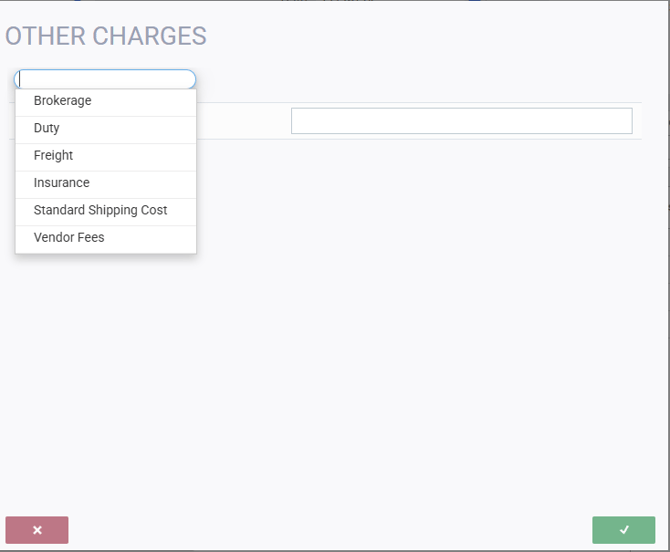This screenshot has height=552, width=670.
Task: Discard changes using the red button
Action: coord(37,530)
